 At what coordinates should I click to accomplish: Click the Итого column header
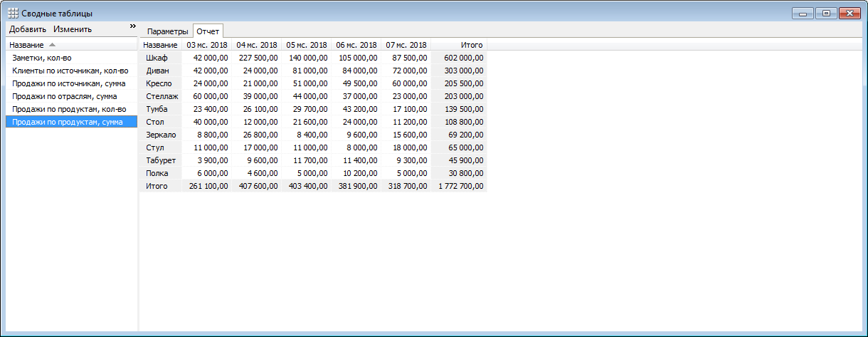pyautogui.click(x=471, y=45)
